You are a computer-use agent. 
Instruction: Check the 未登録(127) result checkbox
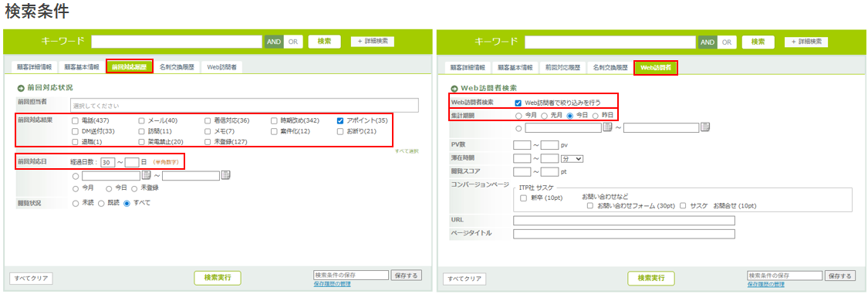[208, 142]
